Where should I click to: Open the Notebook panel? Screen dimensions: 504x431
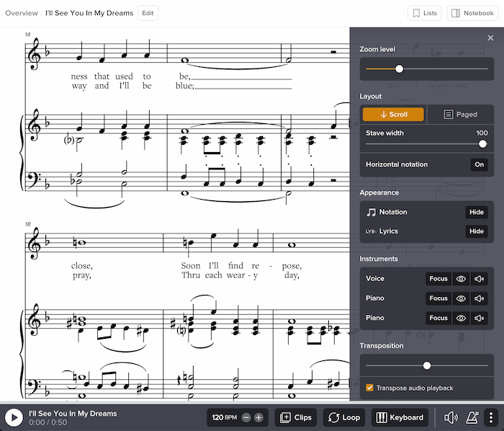click(x=472, y=13)
